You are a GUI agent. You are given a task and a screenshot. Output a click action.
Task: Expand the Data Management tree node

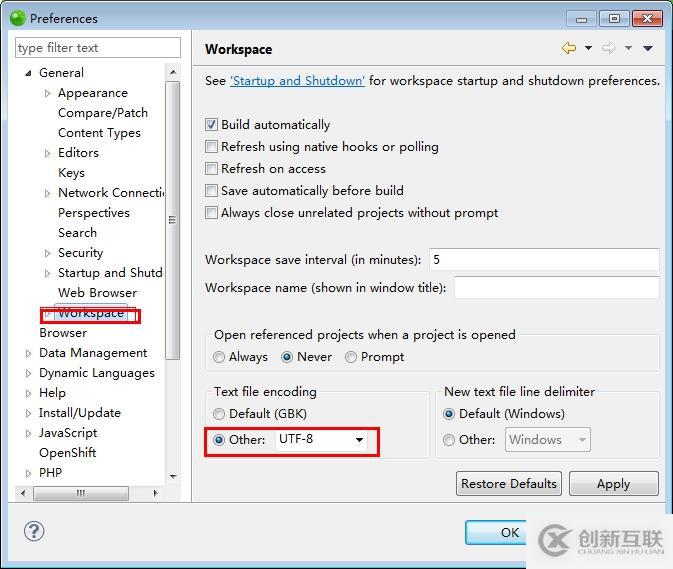click(28, 354)
